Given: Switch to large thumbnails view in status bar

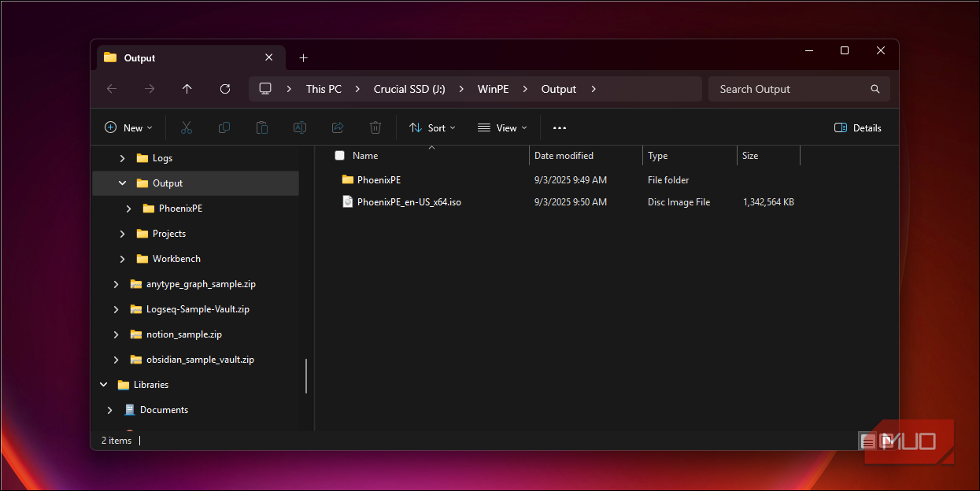Looking at the screenshot, I should 886,440.
